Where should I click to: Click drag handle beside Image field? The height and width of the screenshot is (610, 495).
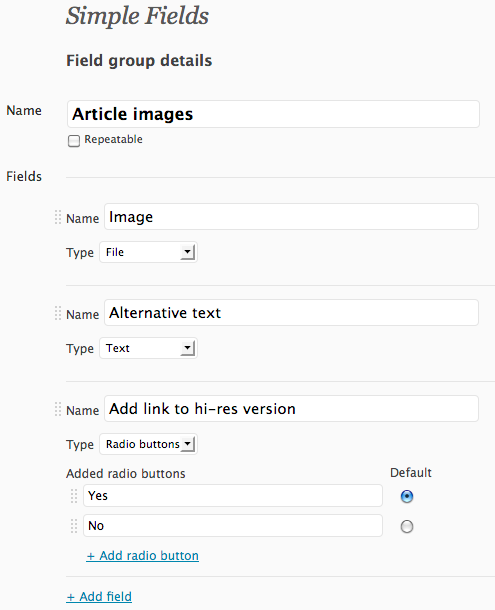(x=58, y=217)
